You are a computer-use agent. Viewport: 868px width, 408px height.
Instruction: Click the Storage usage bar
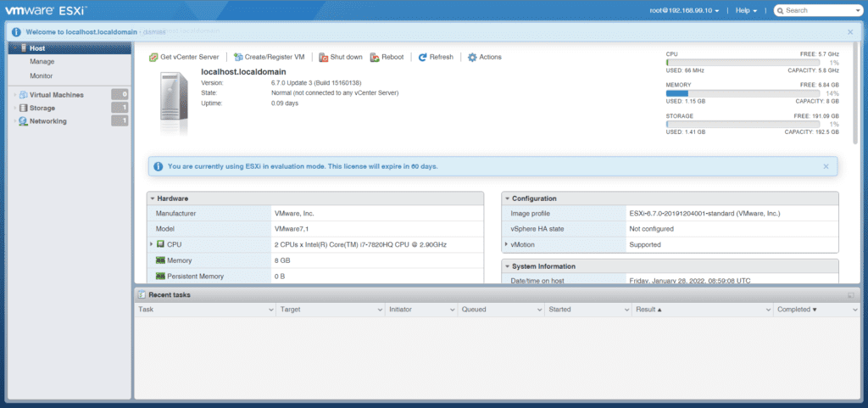743,125
